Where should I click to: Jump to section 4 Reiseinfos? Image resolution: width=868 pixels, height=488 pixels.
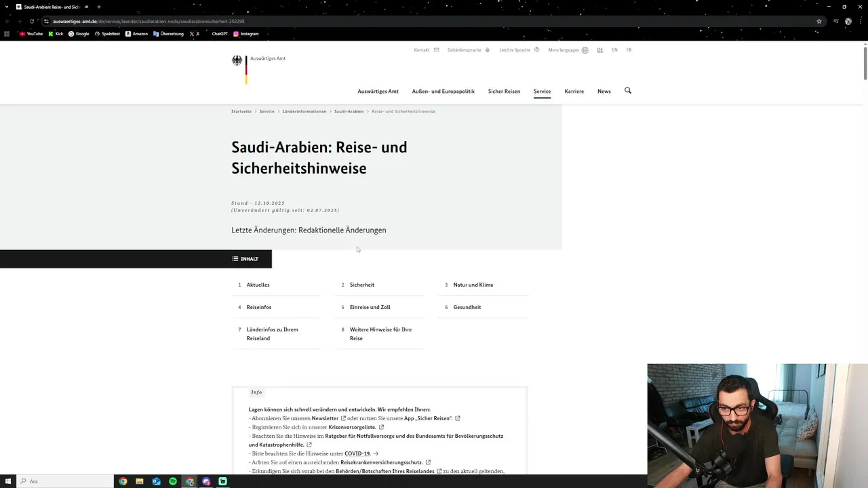pos(277,307)
